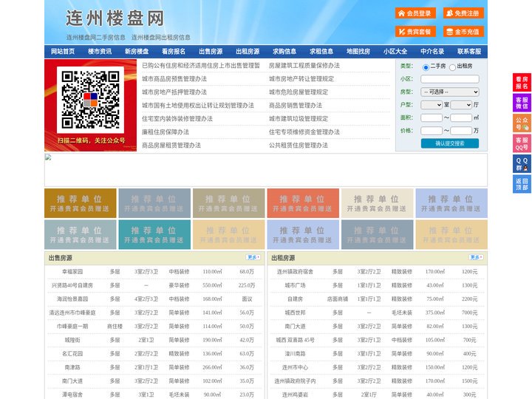Click the minimum 价格 input field
Screen dimensions: 532x399
(x=432, y=131)
